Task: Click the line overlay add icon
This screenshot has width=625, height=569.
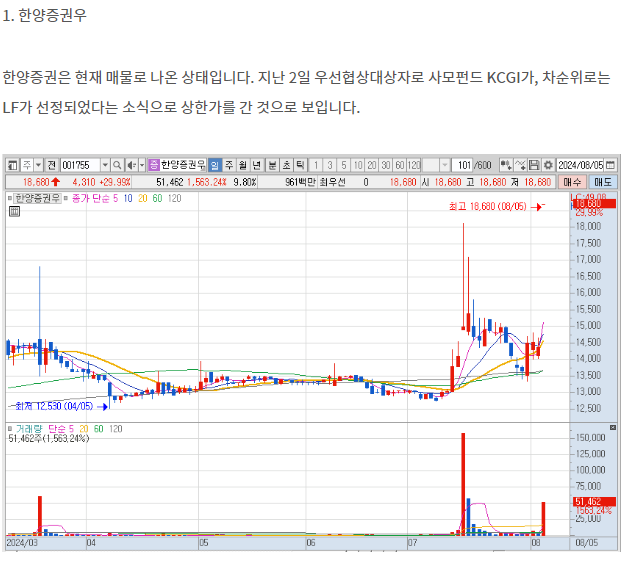Action: (x=520, y=165)
